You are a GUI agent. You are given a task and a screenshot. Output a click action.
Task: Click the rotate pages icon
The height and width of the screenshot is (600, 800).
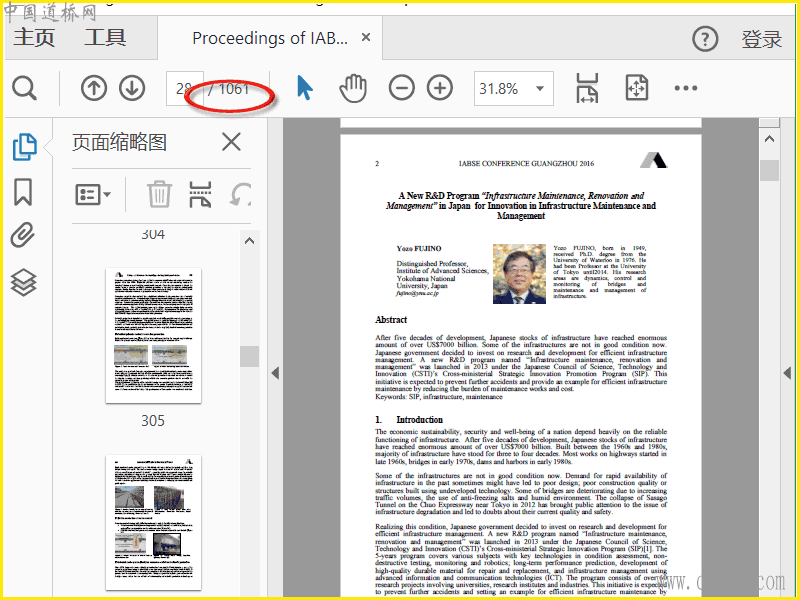point(240,194)
